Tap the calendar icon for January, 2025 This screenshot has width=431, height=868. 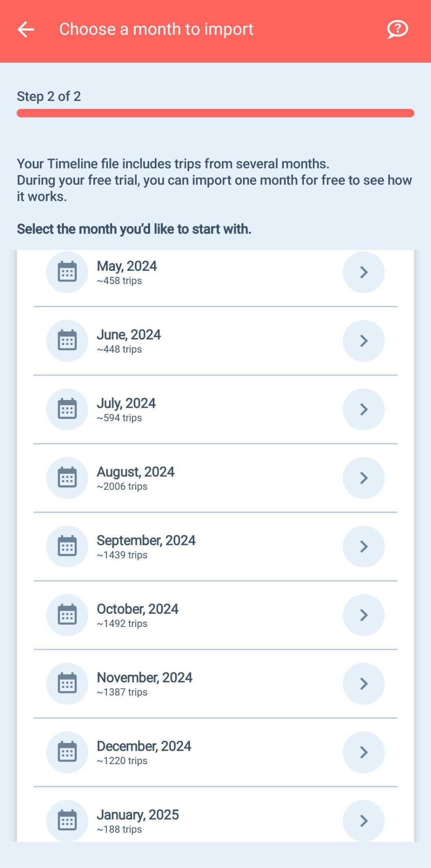click(67, 821)
